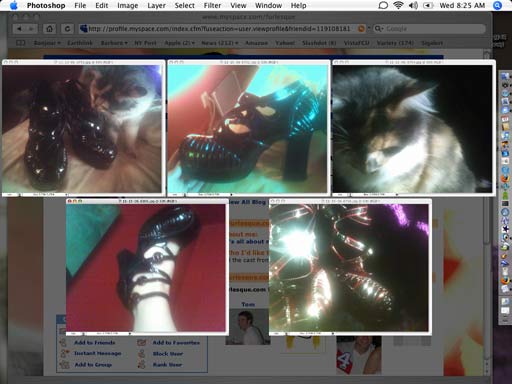This screenshot has height=384, width=512.
Task: Open the volume control in menu bar
Action: pos(413,5)
